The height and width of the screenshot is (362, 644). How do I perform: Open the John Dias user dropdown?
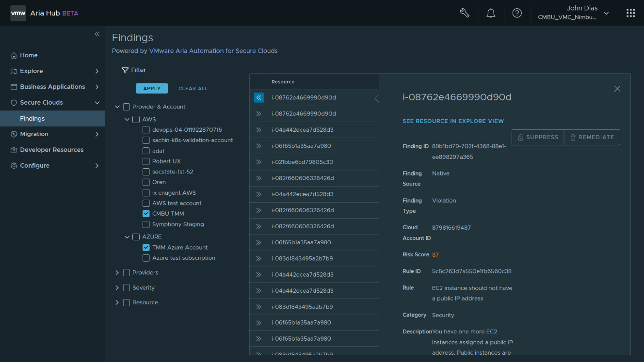pyautogui.click(x=606, y=14)
